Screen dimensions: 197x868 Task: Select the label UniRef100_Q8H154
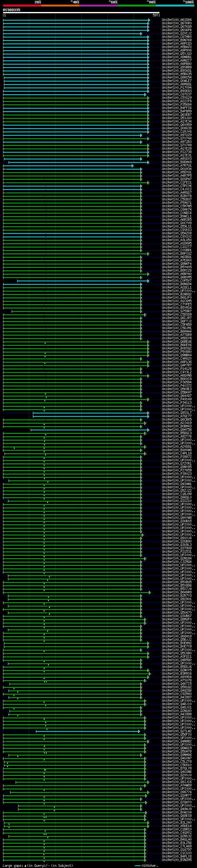pyautogui.click(x=177, y=78)
